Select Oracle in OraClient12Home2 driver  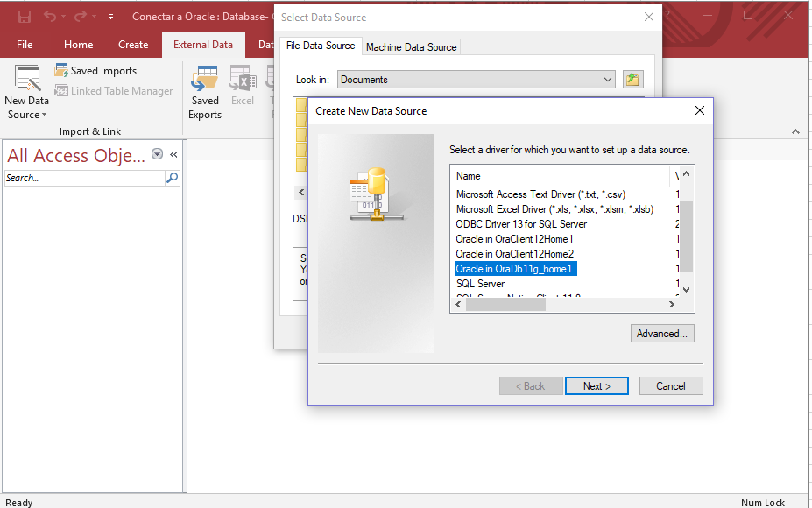[515, 254]
